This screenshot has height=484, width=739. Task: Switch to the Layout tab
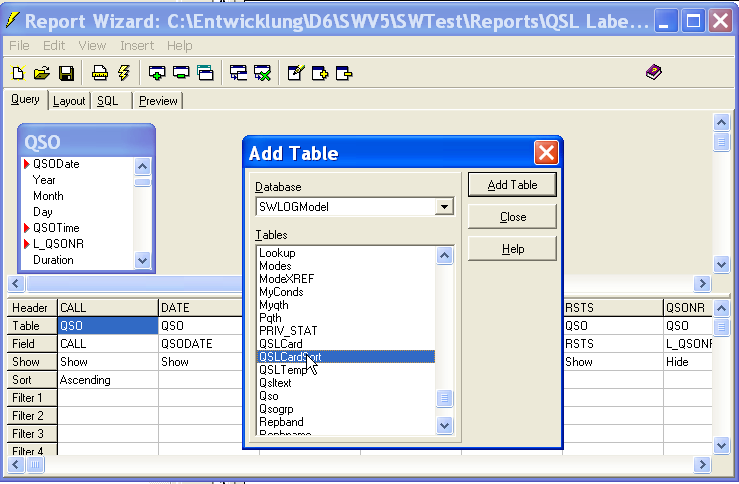tap(69, 101)
